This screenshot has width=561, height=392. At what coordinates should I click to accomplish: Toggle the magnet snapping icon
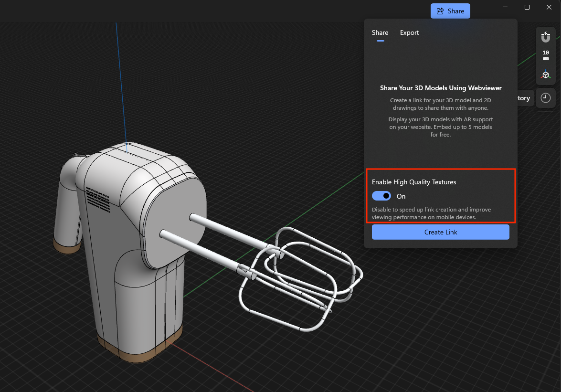[546, 37]
